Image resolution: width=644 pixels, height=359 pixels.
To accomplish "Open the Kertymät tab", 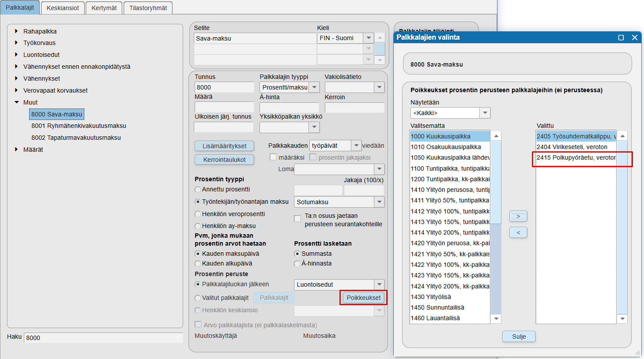I will [104, 8].
